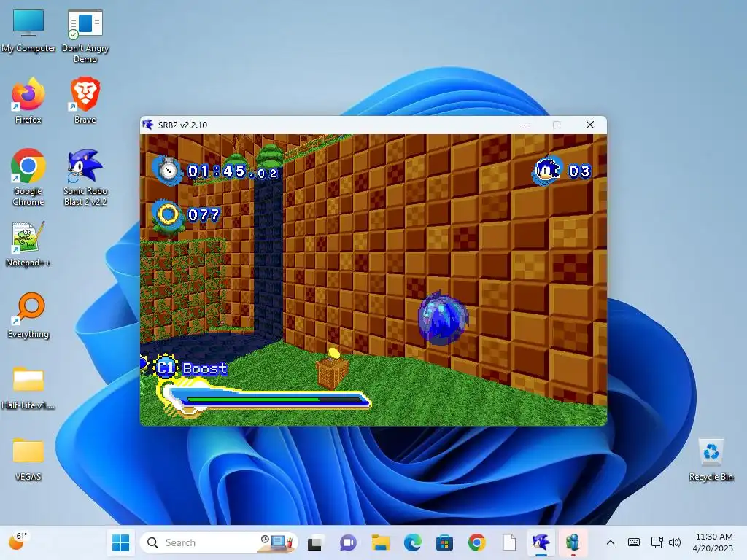
Task: Open the weather widget showing 61°
Action: click(18, 541)
